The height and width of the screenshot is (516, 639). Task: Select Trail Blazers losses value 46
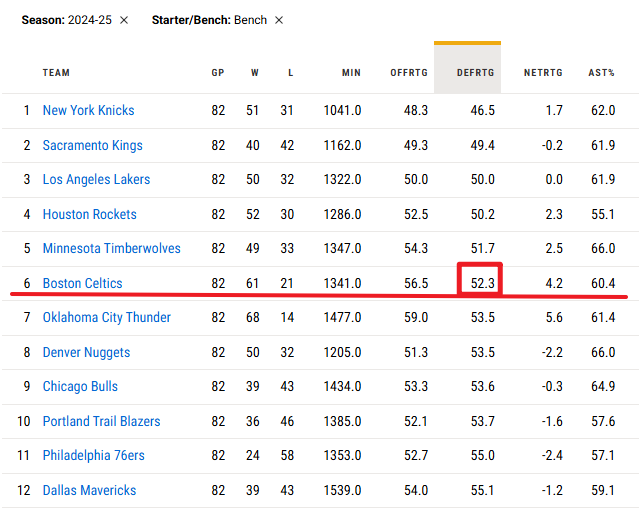287,421
